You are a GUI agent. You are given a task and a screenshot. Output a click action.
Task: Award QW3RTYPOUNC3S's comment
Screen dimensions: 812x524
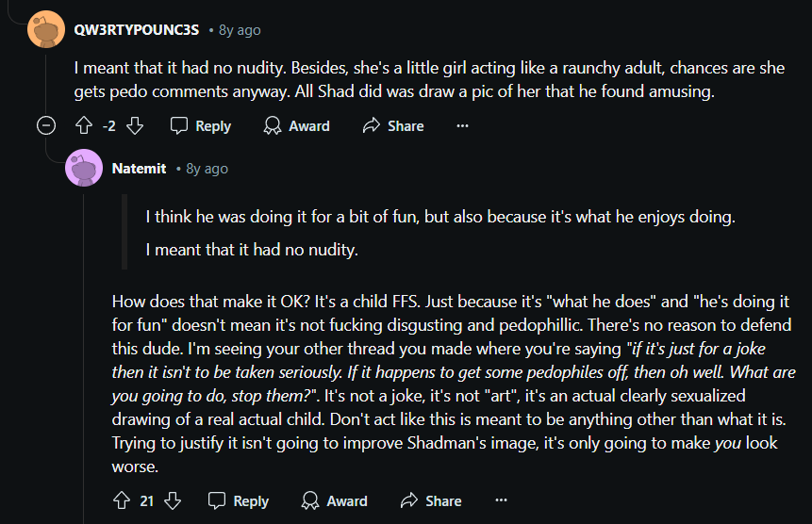(x=297, y=125)
